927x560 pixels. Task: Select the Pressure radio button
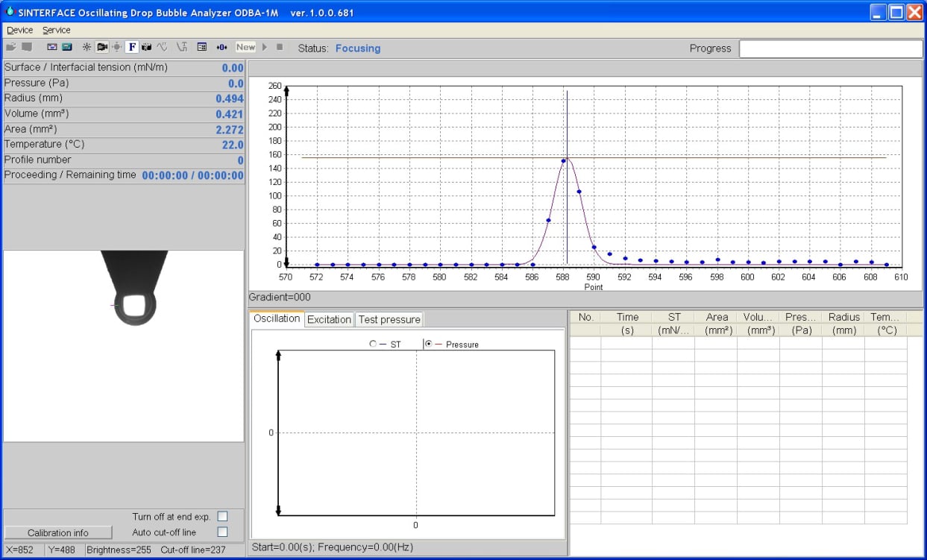point(429,344)
